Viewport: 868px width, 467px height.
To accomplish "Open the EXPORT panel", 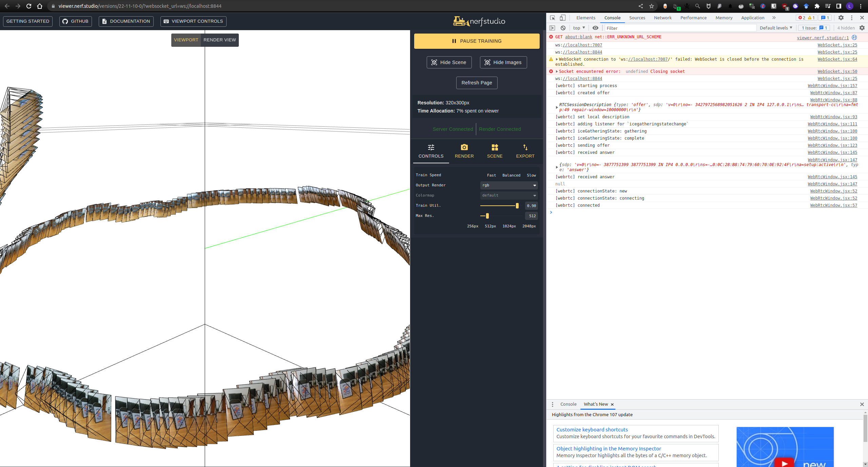I will [524, 151].
